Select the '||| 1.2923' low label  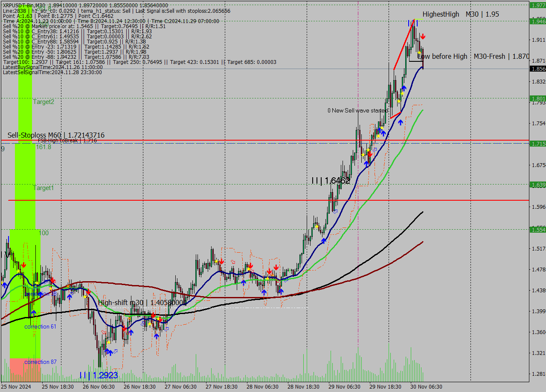(99, 375)
